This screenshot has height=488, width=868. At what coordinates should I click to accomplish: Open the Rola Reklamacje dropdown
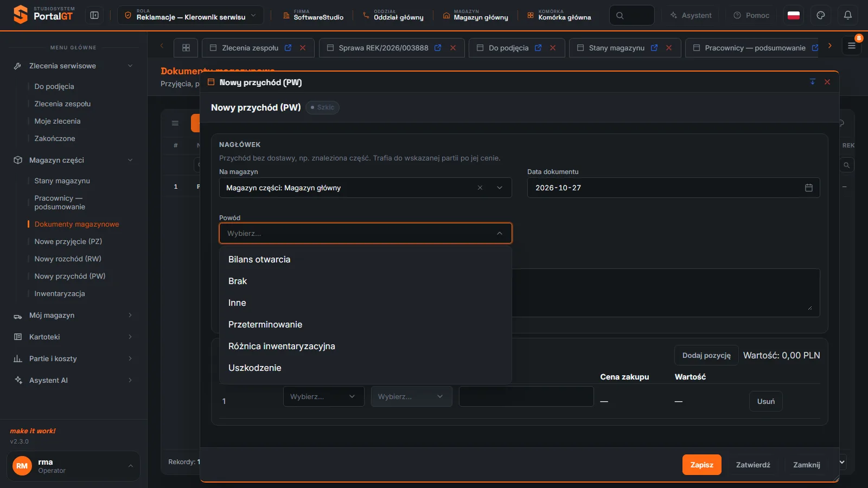coord(190,15)
